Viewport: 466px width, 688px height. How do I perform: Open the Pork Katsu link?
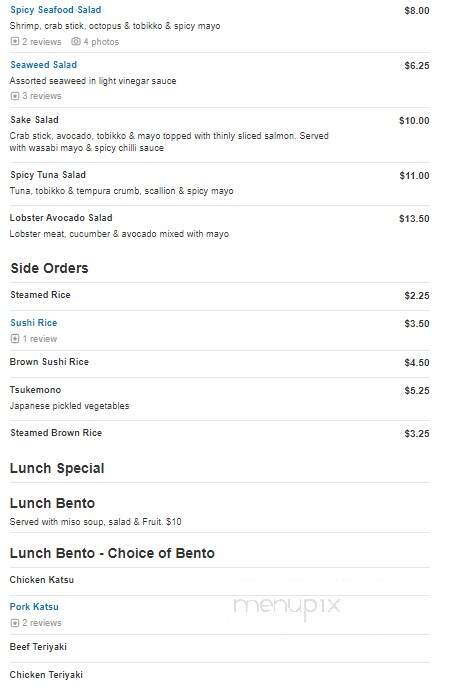pyautogui.click(x=34, y=606)
